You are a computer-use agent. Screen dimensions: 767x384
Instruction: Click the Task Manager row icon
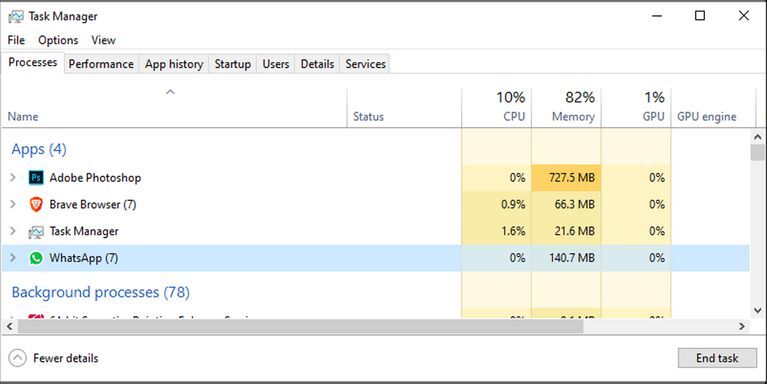(36, 231)
